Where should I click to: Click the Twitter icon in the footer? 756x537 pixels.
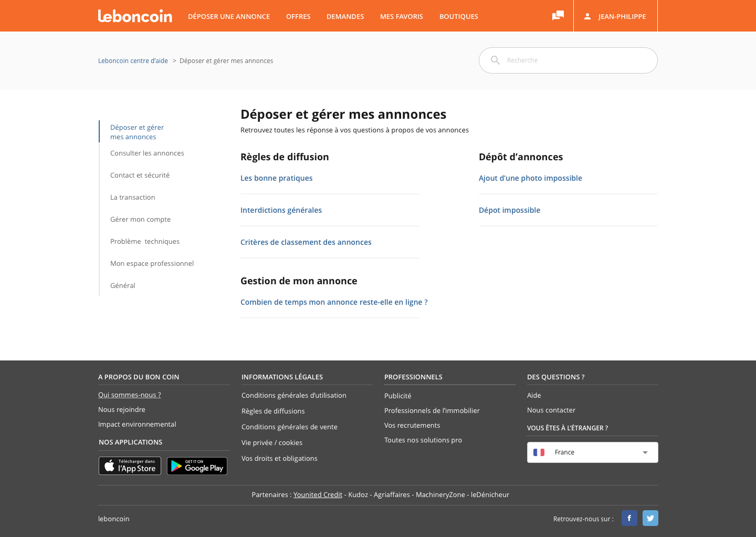click(650, 518)
